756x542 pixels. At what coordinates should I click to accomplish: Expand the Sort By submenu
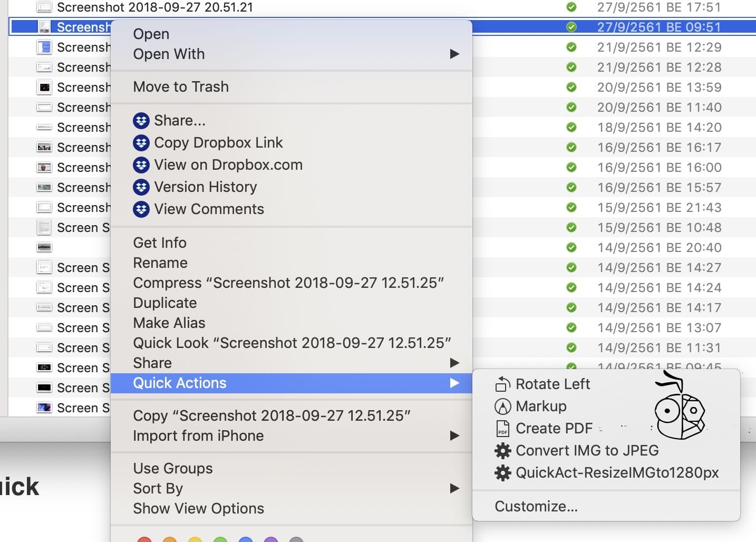(157, 488)
